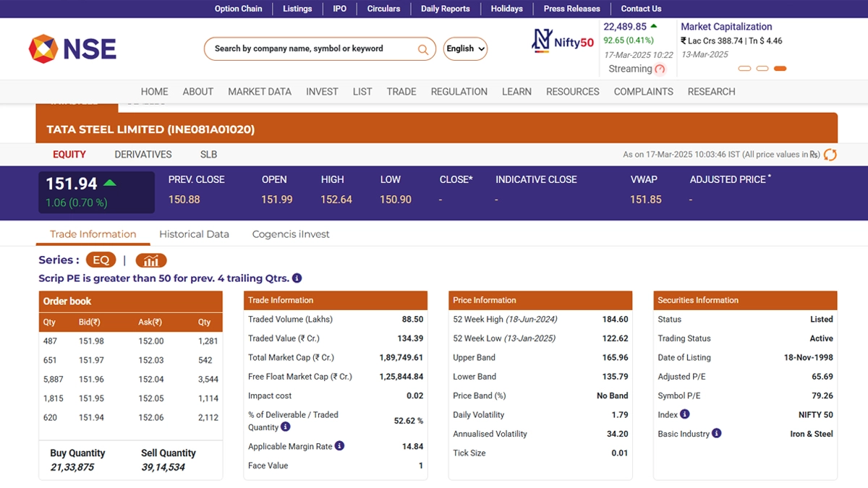Show info for Applicable Margin Rate
The image size is (868, 488).
[x=339, y=446]
